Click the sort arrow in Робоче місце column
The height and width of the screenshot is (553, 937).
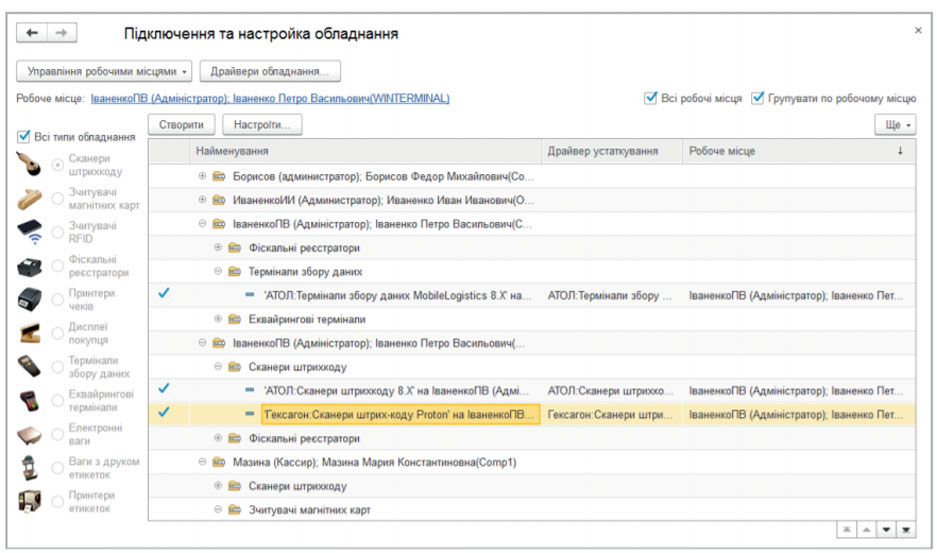[x=900, y=151]
